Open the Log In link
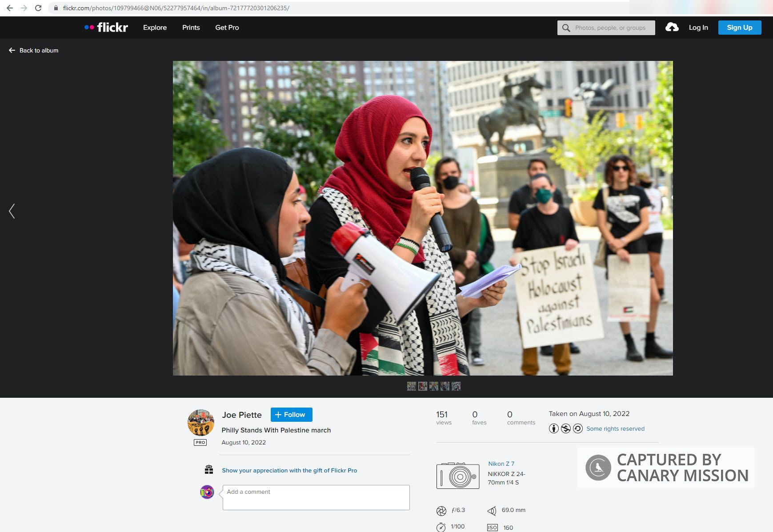773x532 pixels. [x=698, y=28]
